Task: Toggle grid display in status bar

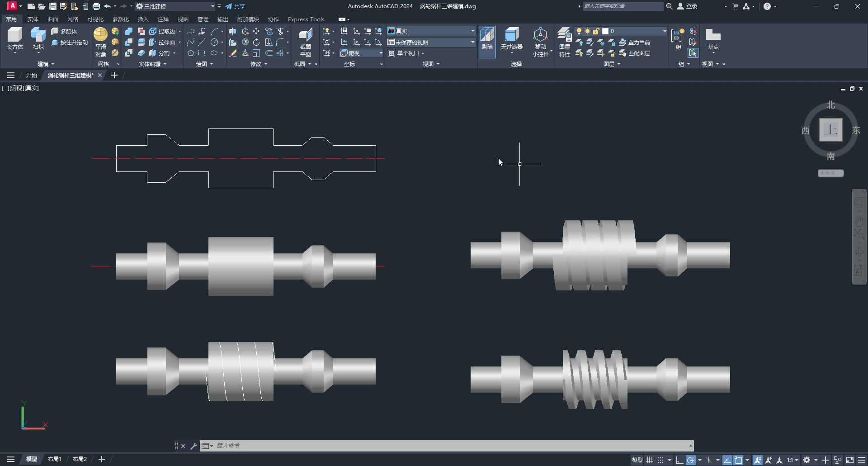Action: (650, 460)
